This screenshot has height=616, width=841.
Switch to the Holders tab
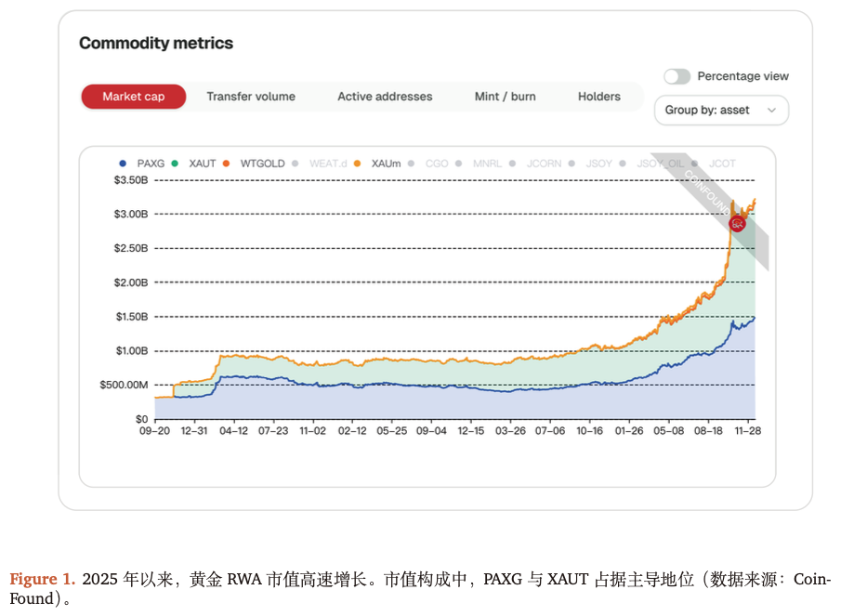pos(598,96)
